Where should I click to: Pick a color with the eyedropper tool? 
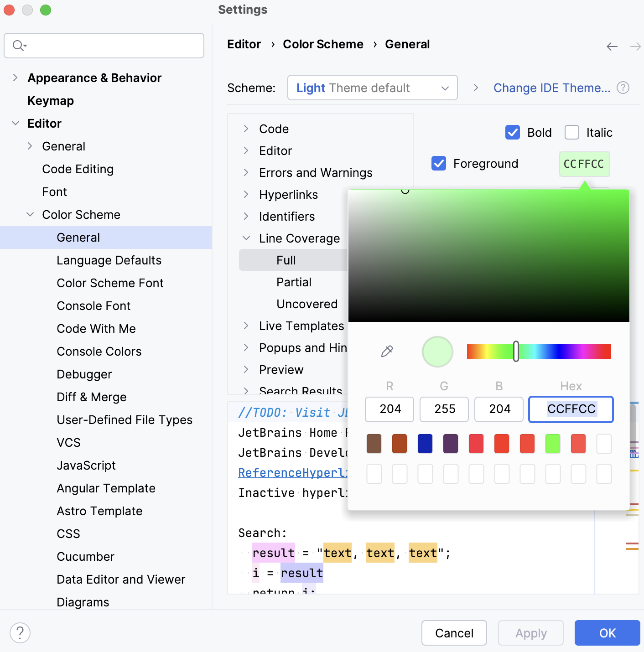click(387, 351)
